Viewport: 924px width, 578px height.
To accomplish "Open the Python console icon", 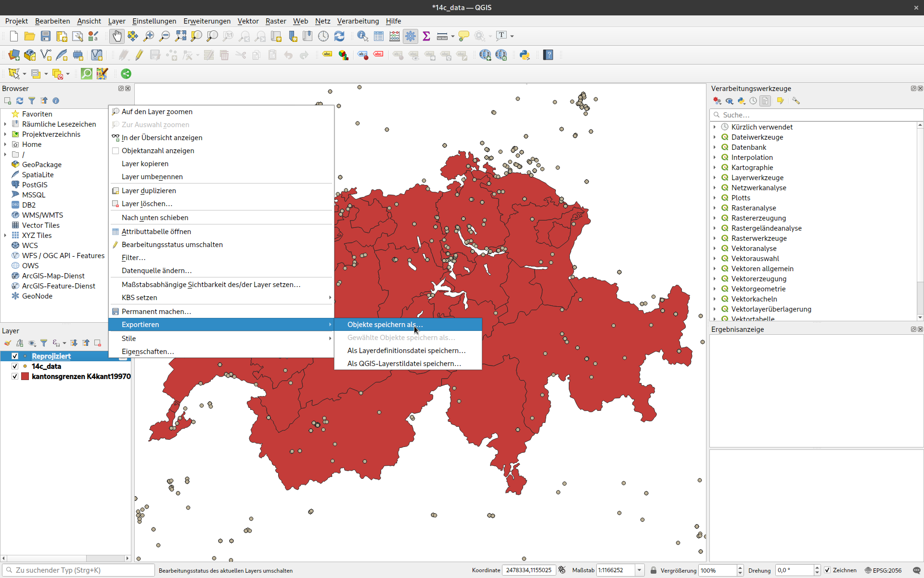I will (525, 55).
